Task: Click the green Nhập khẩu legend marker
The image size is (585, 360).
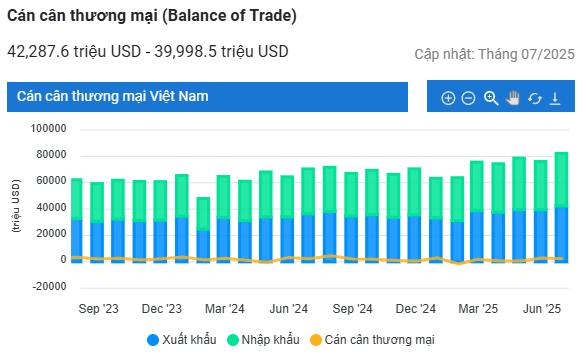Action: [x=233, y=340]
